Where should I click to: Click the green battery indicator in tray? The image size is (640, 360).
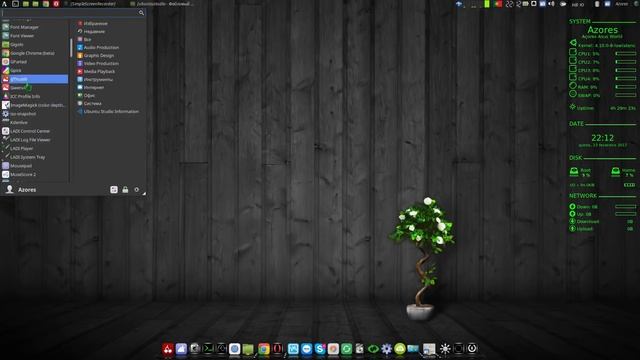coord(487,4)
